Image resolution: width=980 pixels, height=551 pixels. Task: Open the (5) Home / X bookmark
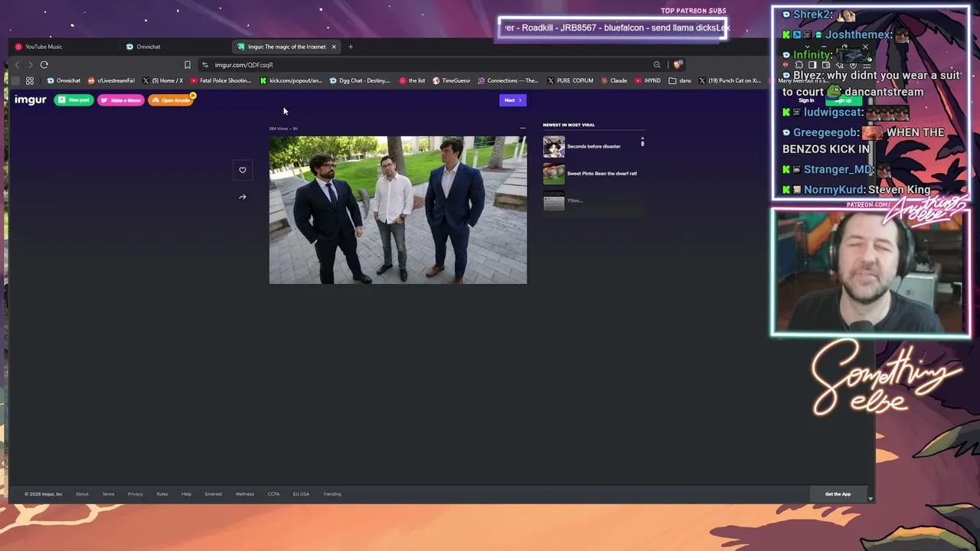pyautogui.click(x=162, y=80)
